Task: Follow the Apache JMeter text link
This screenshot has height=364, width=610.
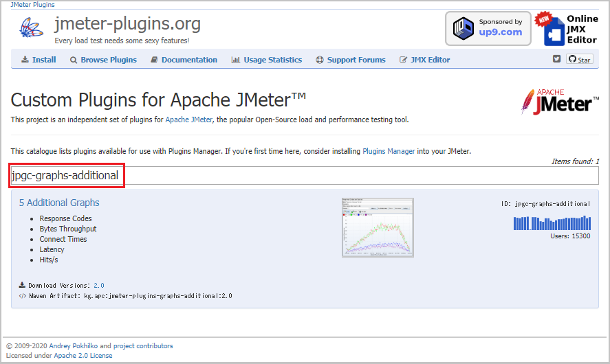Action: point(189,120)
